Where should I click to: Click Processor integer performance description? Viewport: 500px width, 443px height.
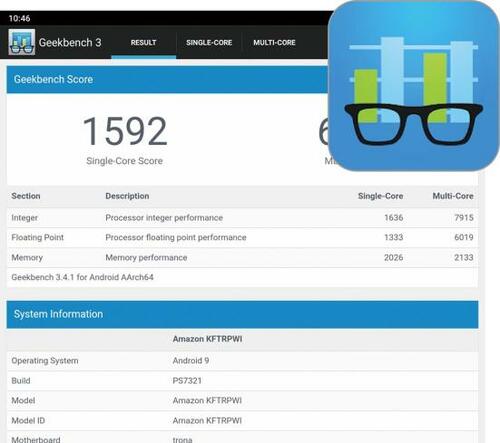[164, 218]
